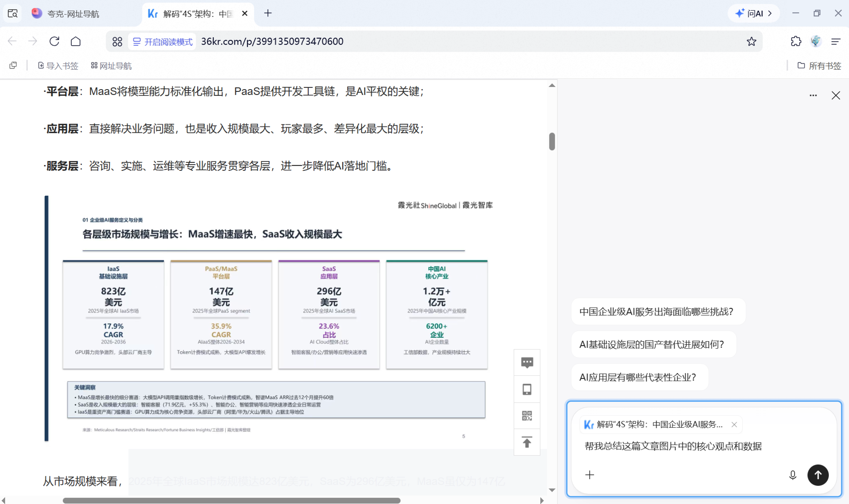Click the forward navigation arrow

(x=33, y=41)
